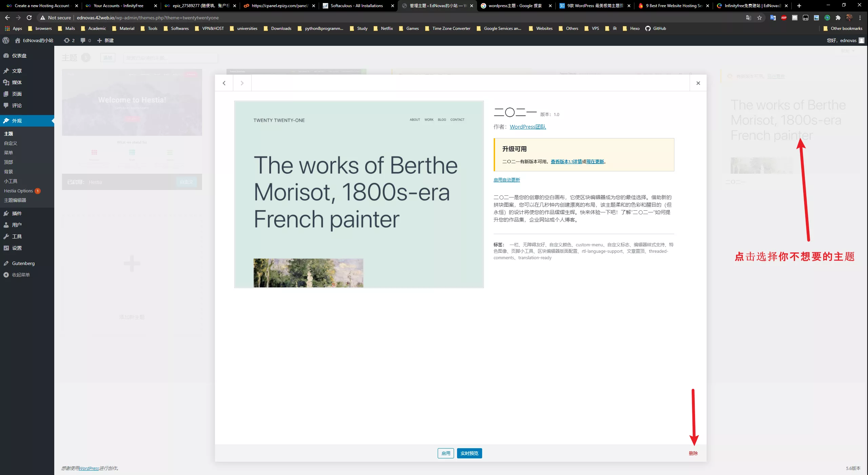
Task: Collapse the admin menu via 收起菜单
Action: coord(21,275)
